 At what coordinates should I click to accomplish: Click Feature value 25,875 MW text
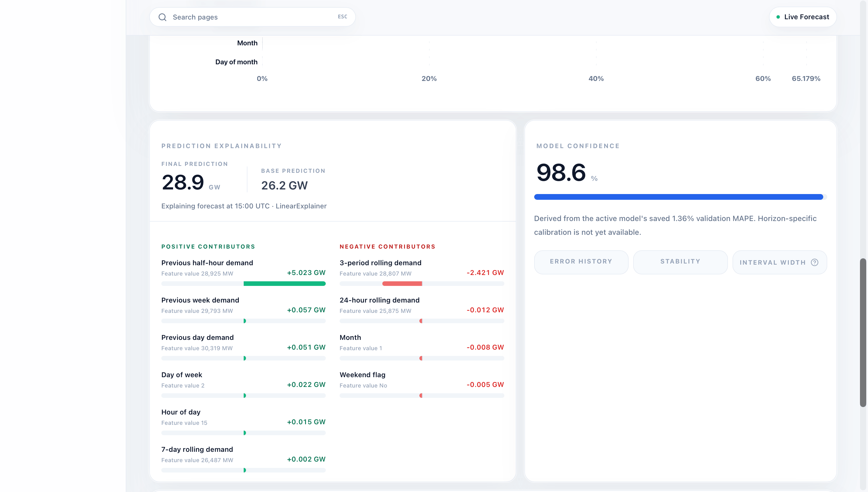point(375,311)
